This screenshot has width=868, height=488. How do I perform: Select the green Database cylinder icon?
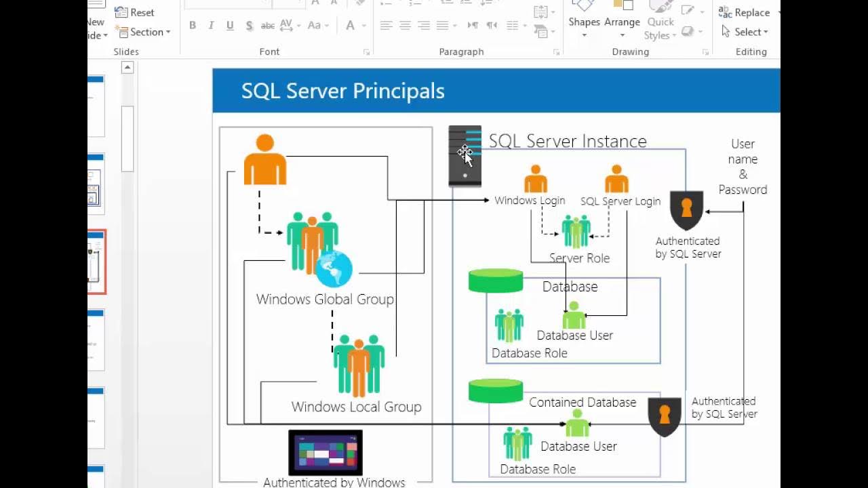coord(496,281)
